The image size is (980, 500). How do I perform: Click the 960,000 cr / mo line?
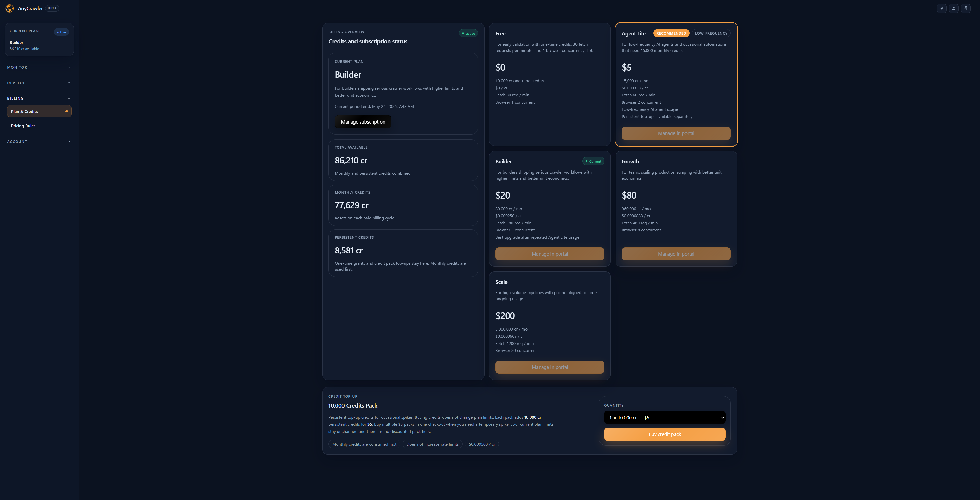pos(636,209)
